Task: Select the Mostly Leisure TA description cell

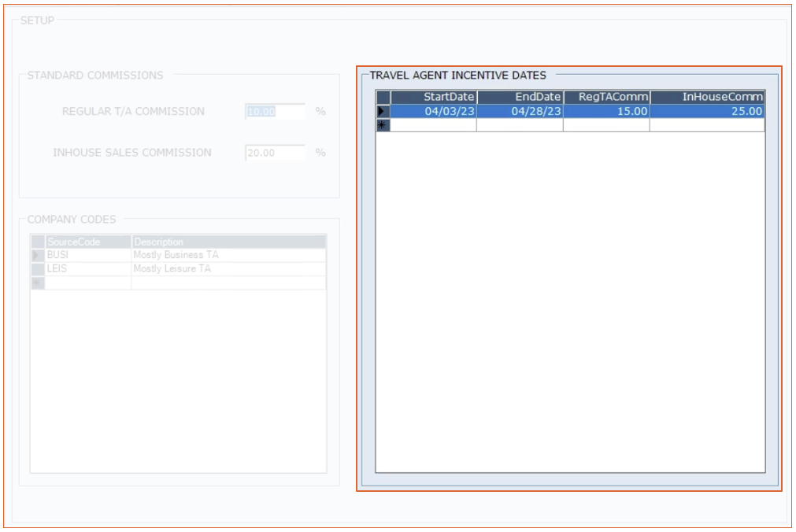Action: [228, 269]
